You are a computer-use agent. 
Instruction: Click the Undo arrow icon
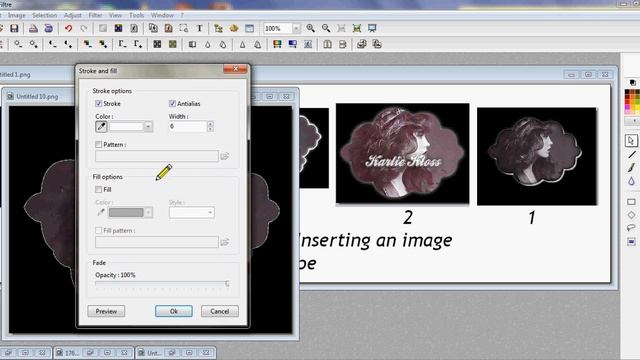pos(68,28)
